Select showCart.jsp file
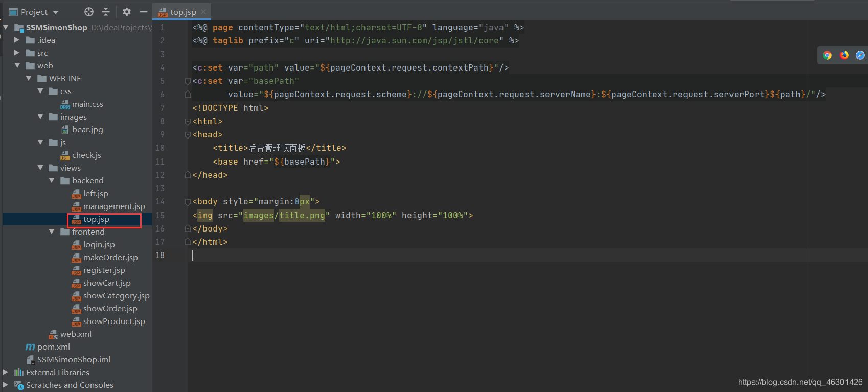The image size is (868, 392). 101,283
